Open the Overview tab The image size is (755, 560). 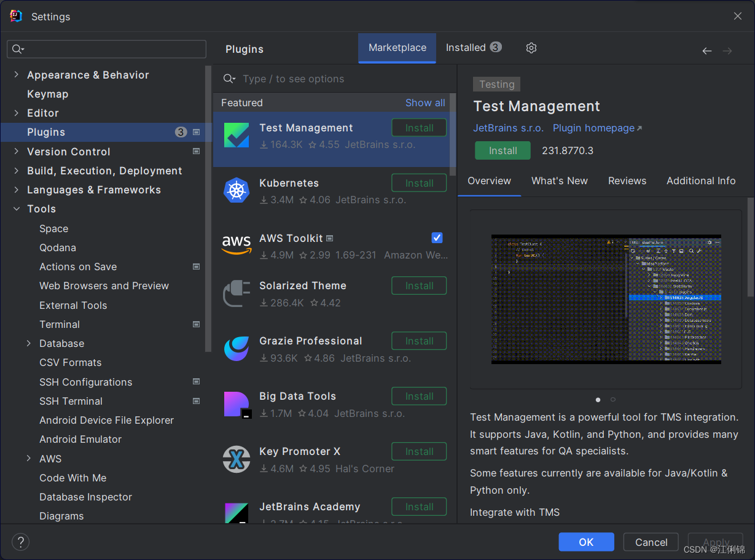point(489,181)
